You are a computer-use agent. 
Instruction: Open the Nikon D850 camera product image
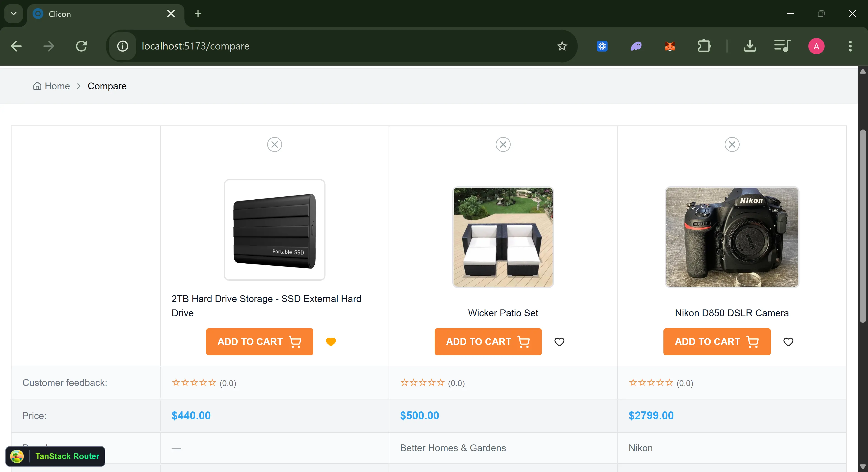coord(732,237)
